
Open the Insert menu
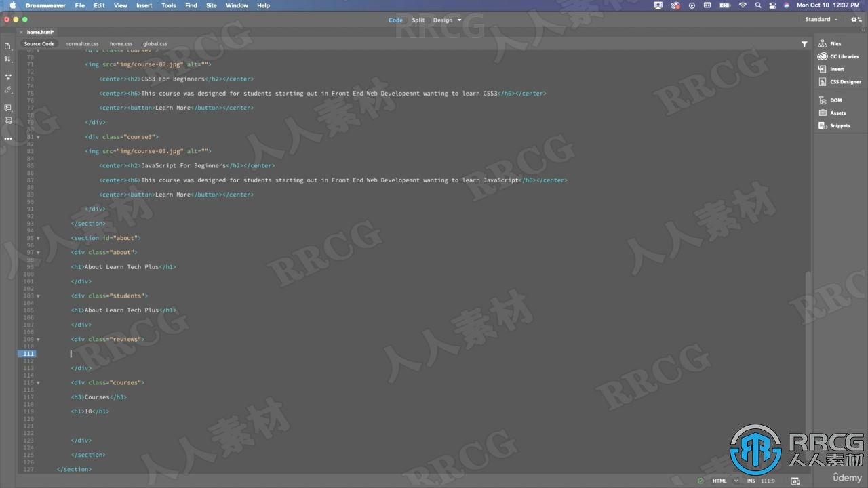coord(144,5)
